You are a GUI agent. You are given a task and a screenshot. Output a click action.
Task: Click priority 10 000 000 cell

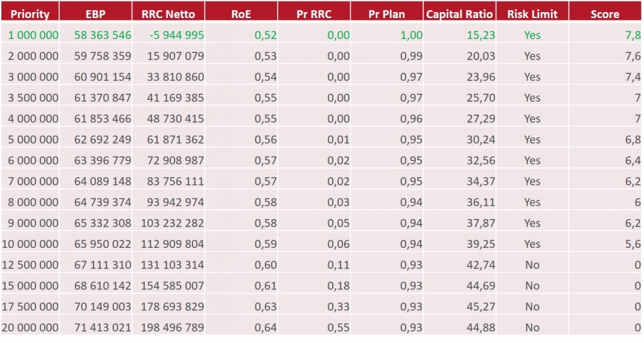point(33,244)
